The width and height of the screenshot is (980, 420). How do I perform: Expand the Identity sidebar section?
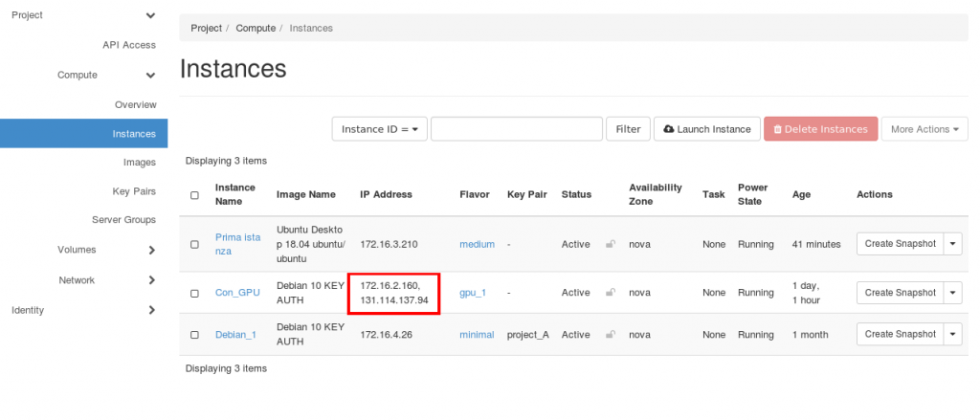pos(151,310)
